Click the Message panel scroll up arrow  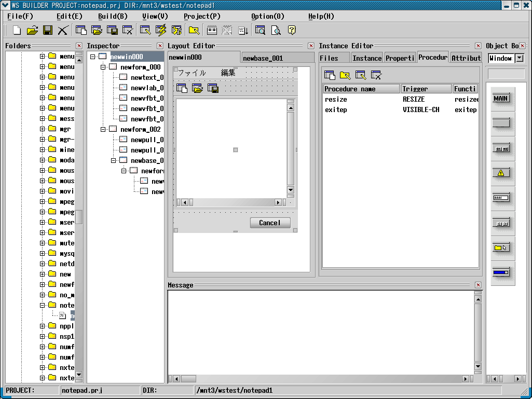pos(478,299)
